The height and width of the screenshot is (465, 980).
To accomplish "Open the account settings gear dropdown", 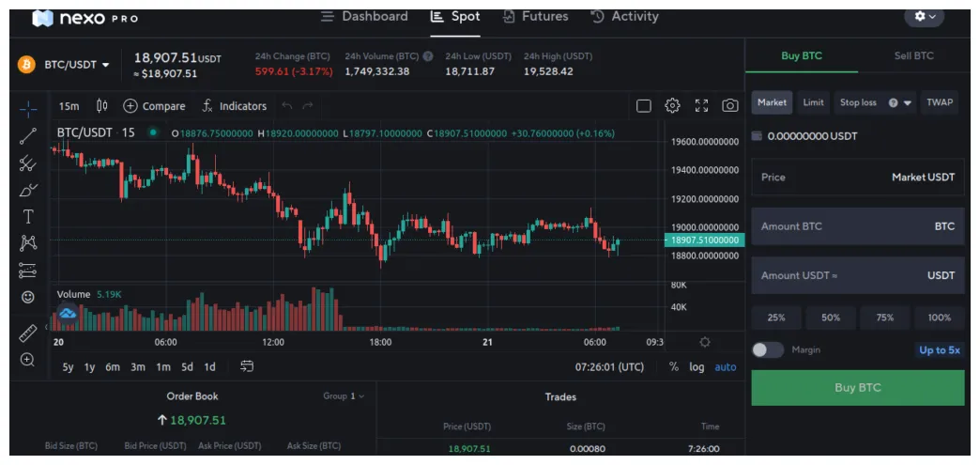I will tap(925, 17).
